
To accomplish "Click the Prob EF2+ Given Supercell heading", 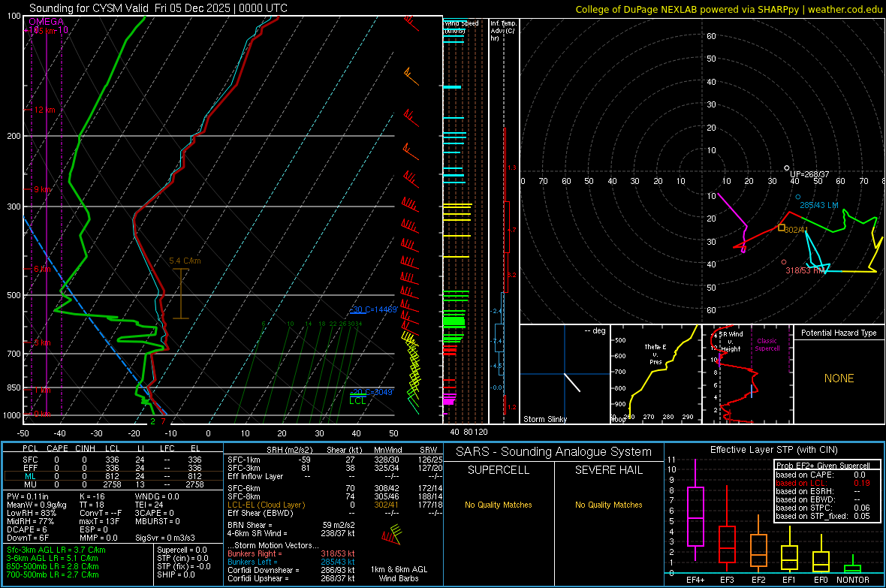I will click(x=823, y=466).
